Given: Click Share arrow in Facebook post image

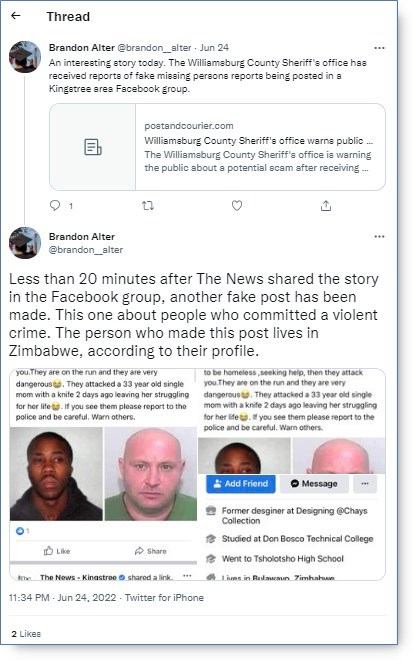Looking at the screenshot, I should (151, 551).
